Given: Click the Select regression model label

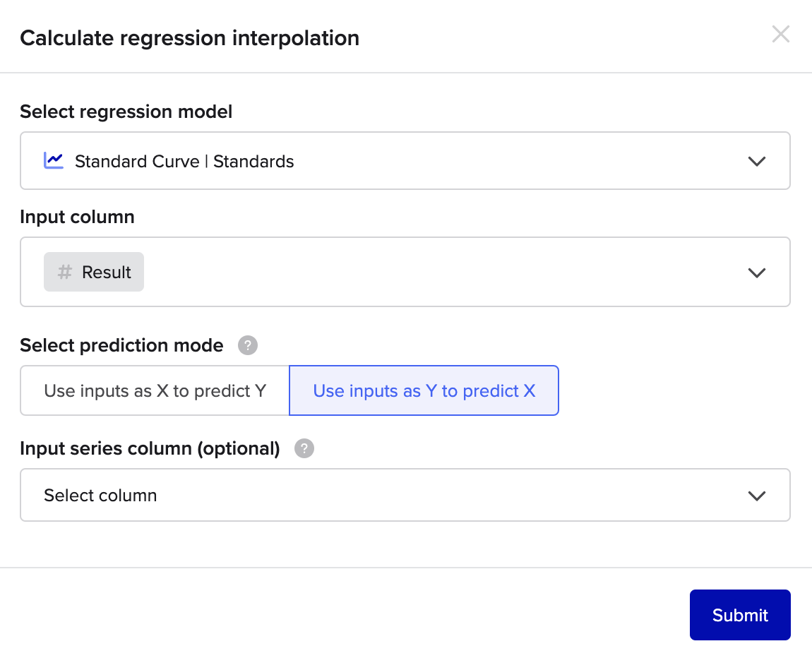Looking at the screenshot, I should tap(126, 112).
